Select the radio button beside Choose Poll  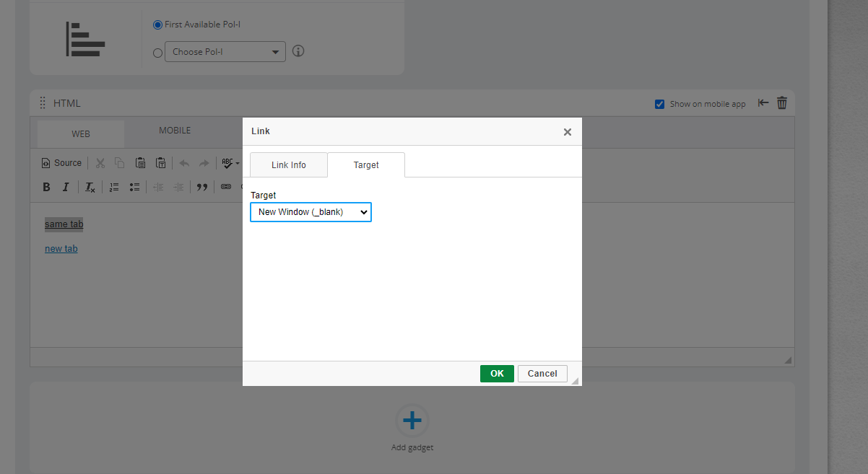coord(158,53)
